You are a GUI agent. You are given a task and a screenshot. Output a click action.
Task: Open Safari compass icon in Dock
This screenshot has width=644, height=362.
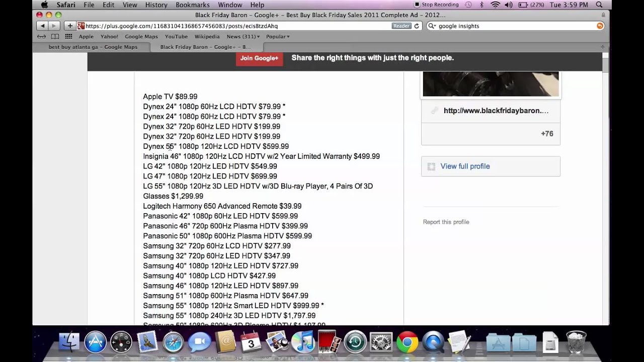tap(174, 343)
